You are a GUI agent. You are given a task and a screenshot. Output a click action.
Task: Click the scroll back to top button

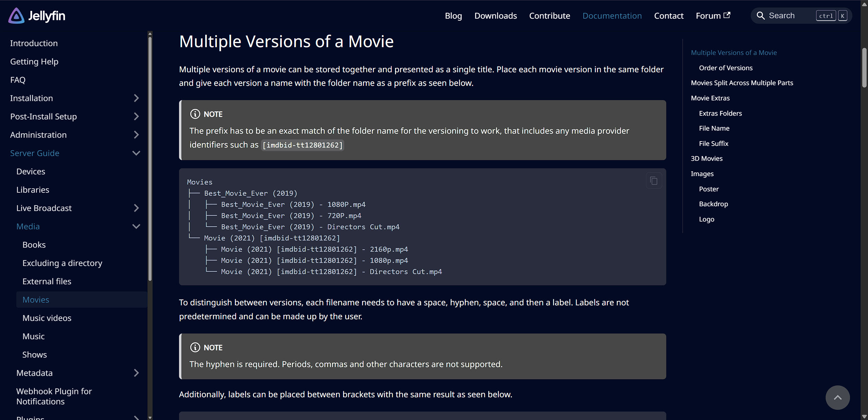click(x=837, y=398)
